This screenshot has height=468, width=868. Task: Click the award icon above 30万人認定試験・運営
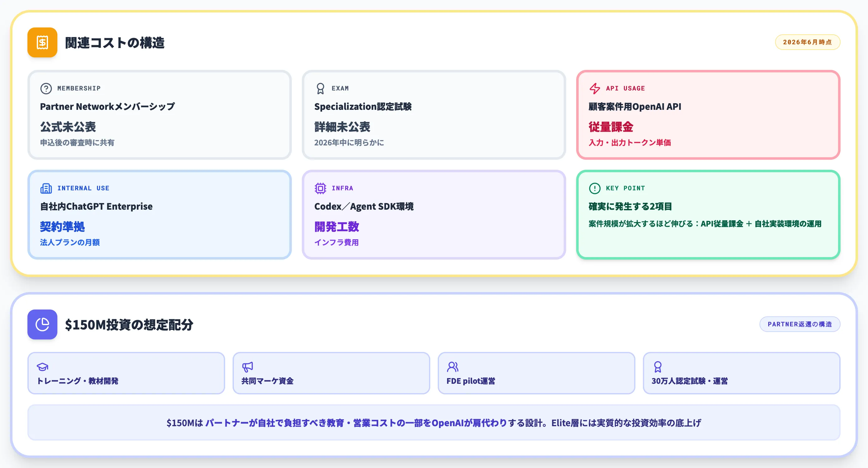(658, 367)
